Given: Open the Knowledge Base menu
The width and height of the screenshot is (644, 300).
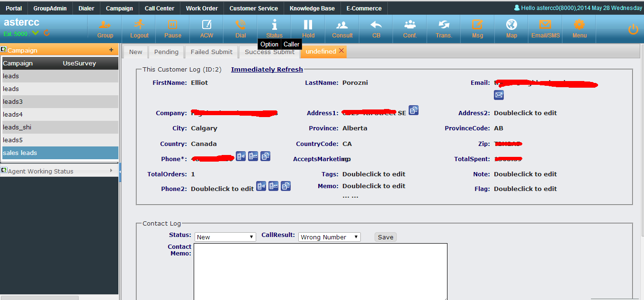Looking at the screenshot, I should click(x=312, y=8).
